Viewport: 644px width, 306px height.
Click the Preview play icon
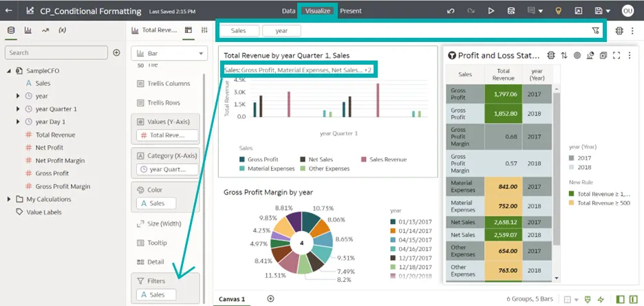point(491,11)
